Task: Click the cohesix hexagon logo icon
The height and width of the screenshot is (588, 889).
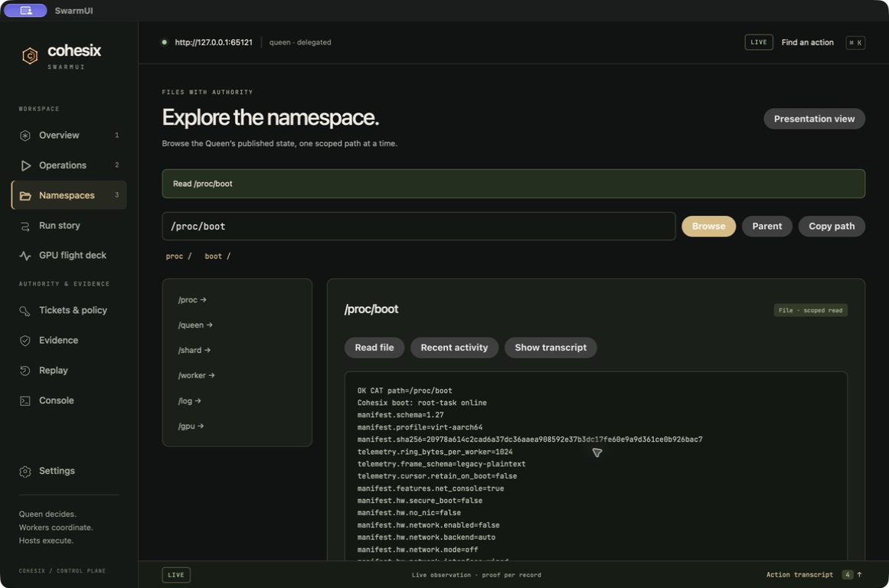Action: tap(30, 56)
